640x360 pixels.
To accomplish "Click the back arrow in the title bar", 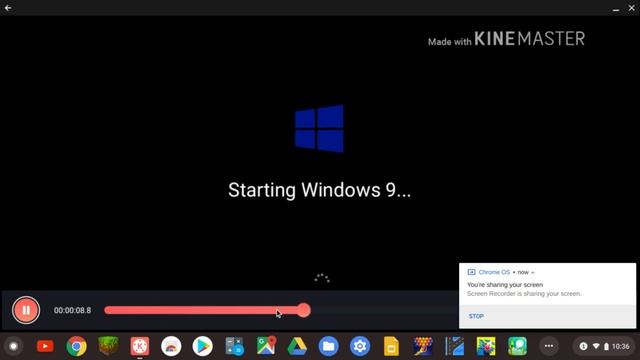I will click(8, 8).
